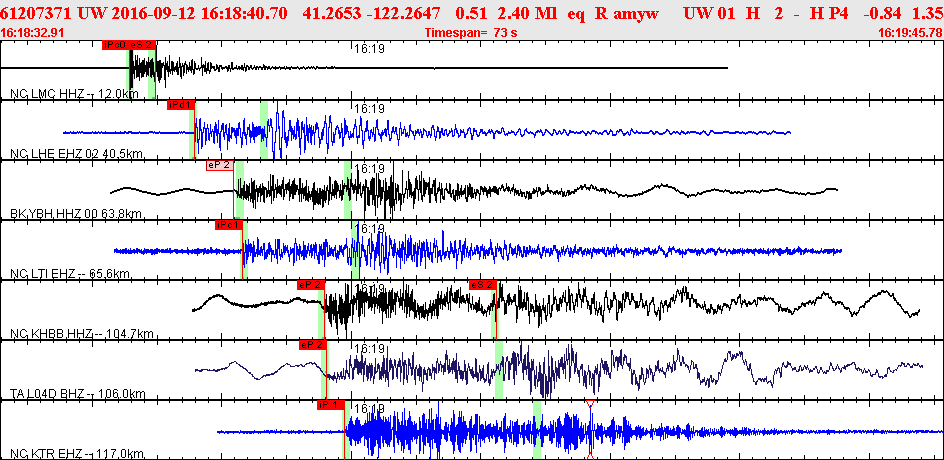Viewport: 944px width, 460px height.
Task: Click the eP 2 pick flag on L04D trace
Action: coord(313,344)
